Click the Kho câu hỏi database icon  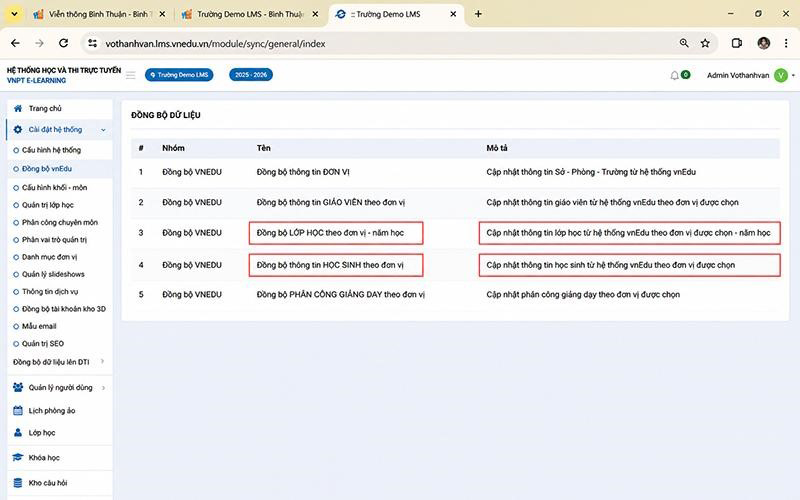18,483
